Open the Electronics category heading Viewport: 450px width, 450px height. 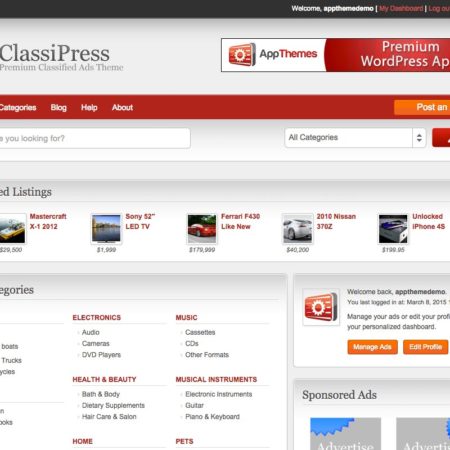point(97,317)
